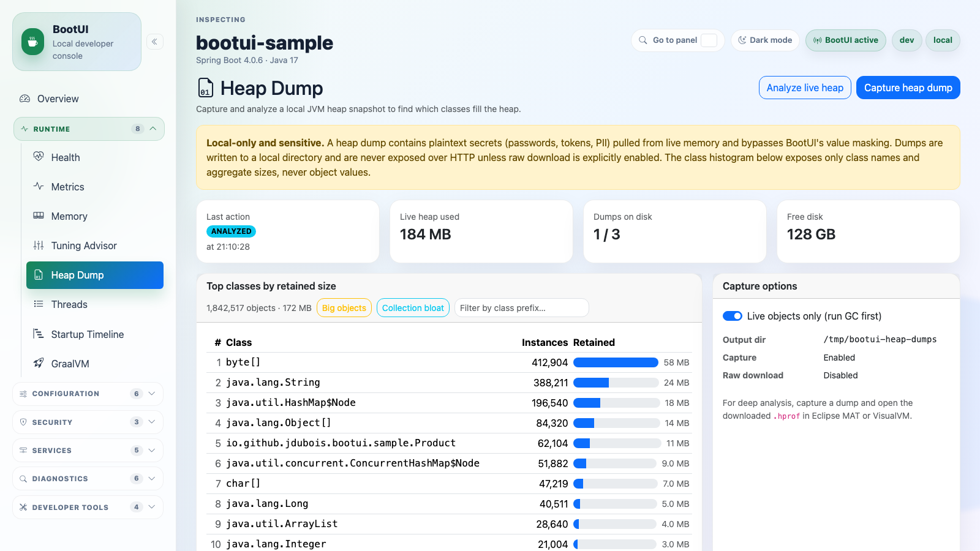The height and width of the screenshot is (551, 980).
Task: Click the Heap Dump file icon in sidebar
Action: coord(39,275)
